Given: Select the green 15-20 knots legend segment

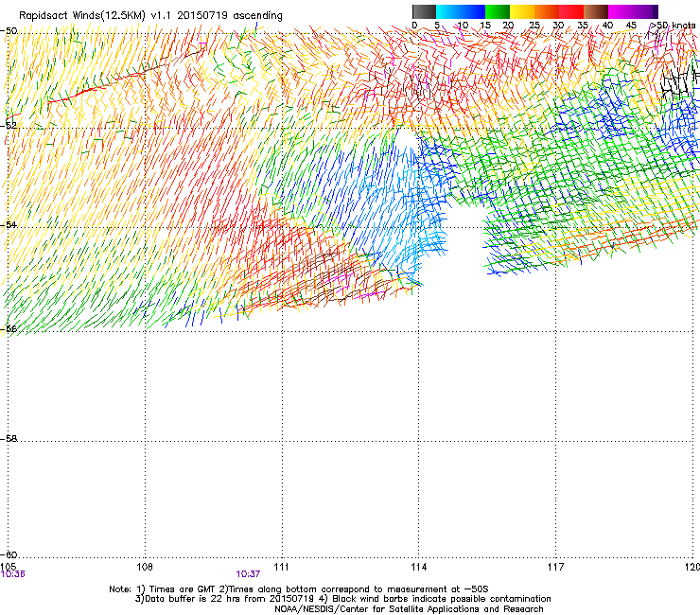Looking at the screenshot, I should click(x=498, y=11).
